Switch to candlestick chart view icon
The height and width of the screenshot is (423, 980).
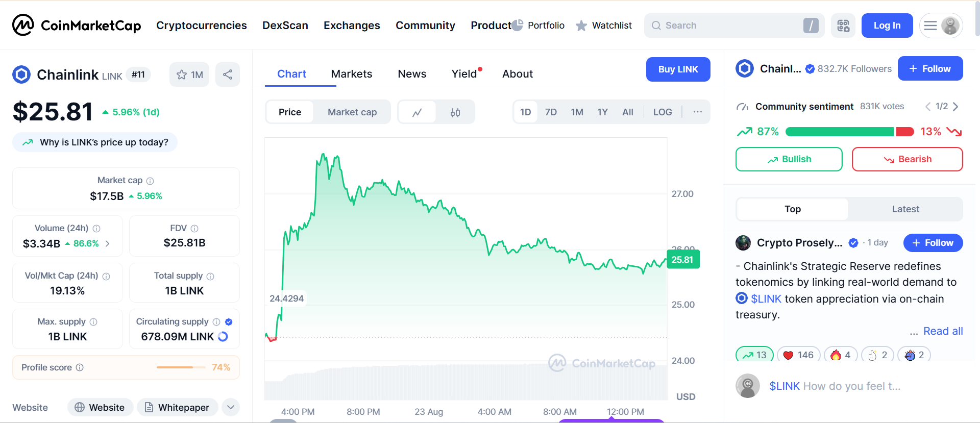[x=455, y=112]
